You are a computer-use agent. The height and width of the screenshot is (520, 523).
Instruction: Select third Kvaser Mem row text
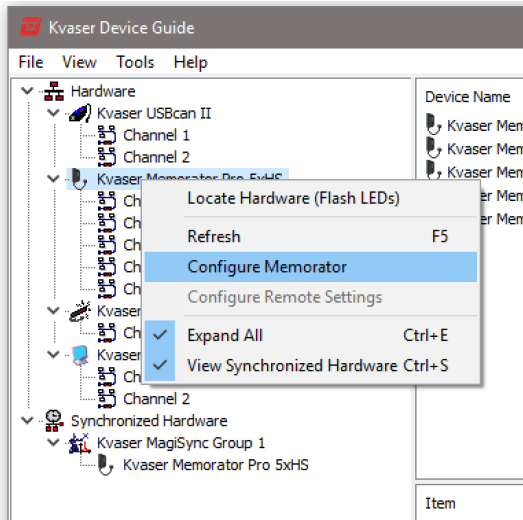click(x=485, y=172)
